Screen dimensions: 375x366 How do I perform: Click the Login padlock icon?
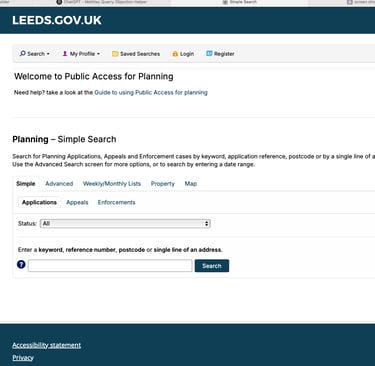click(175, 54)
